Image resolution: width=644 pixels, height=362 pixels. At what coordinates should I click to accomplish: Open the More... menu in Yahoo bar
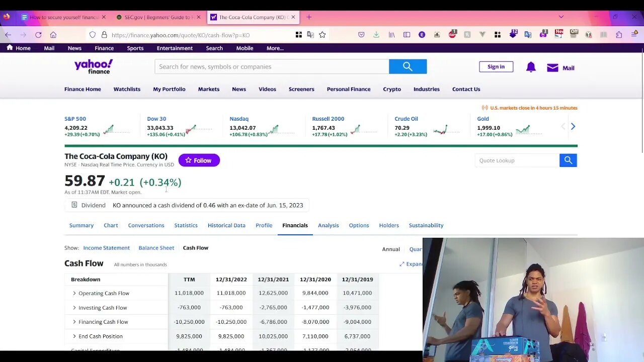tap(275, 48)
